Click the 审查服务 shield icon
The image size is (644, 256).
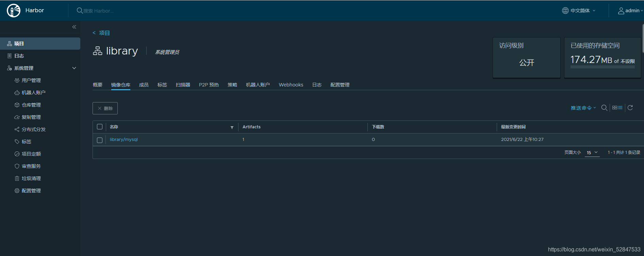coord(17,166)
